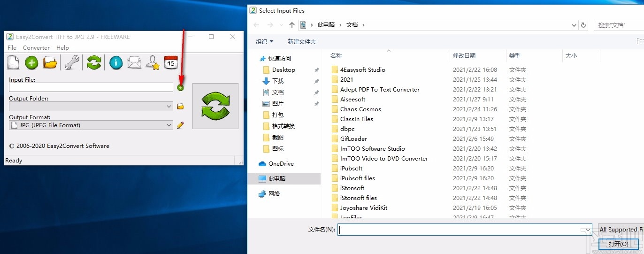Viewport: 644px width, 254px height.
Task: Select Desktop in the navigation pane
Action: point(284,70)
